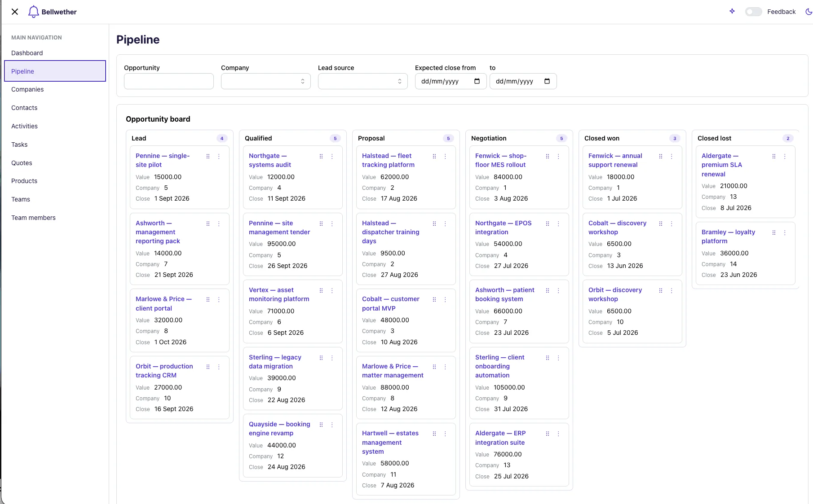Switch to dark mode via moon icon

pos(809,12)
